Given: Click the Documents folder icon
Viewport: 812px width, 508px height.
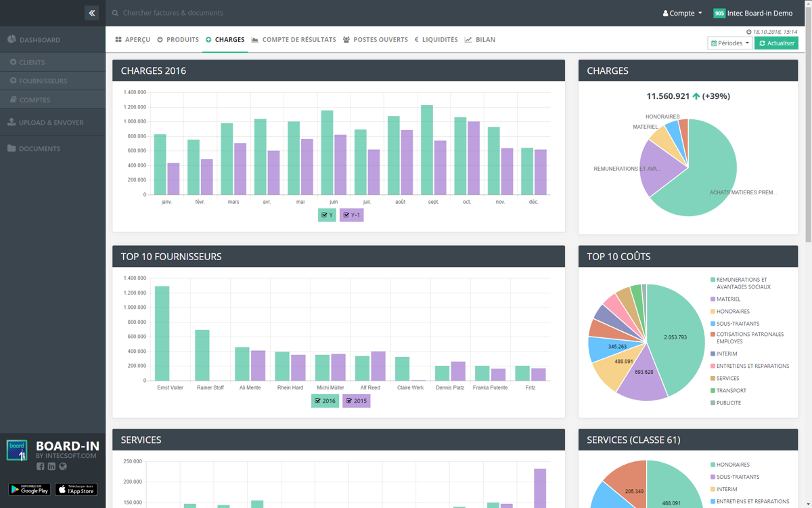Looking at the screenshot, I should (x=12, y=148).
